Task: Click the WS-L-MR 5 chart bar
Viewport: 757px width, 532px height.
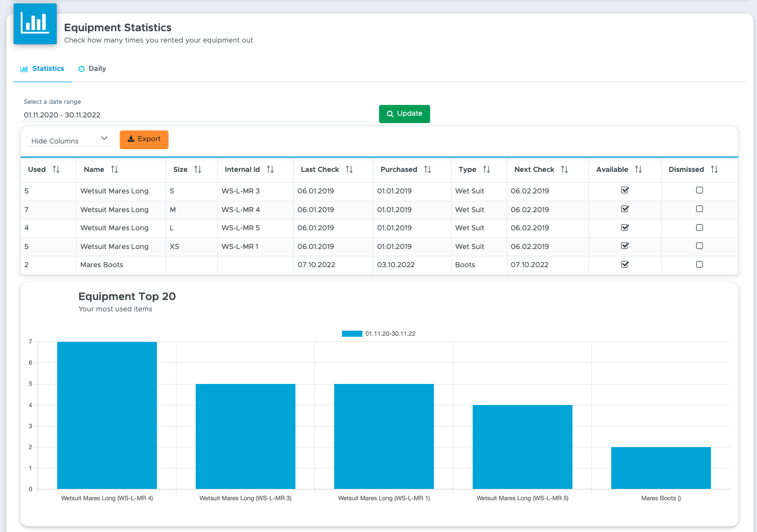Action: pyautogui.click(x=523, y=447)
